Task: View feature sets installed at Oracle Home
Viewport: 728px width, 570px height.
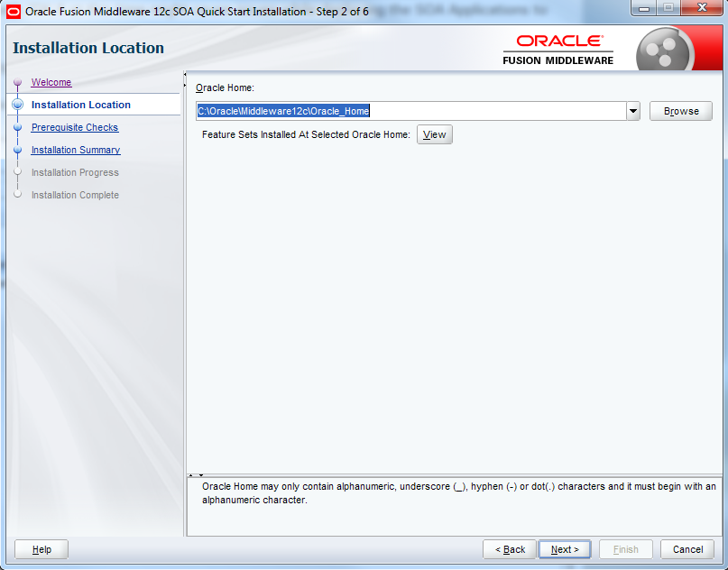Action: coord(434,134)
